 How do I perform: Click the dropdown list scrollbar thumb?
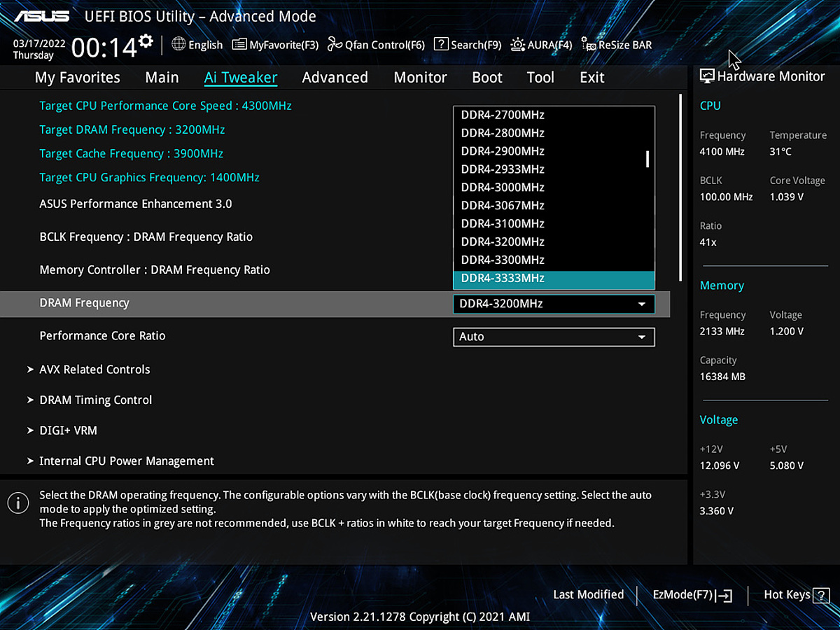[647, 159]
